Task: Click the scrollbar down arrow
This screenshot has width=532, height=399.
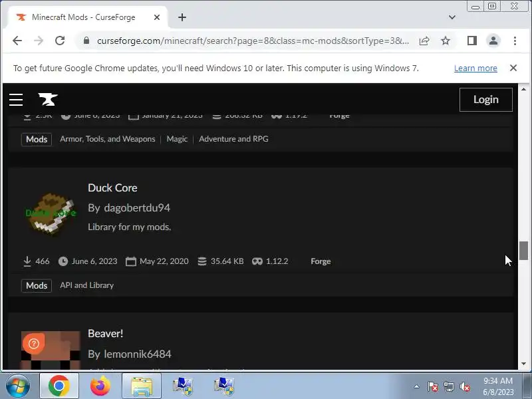Action: 523,363
